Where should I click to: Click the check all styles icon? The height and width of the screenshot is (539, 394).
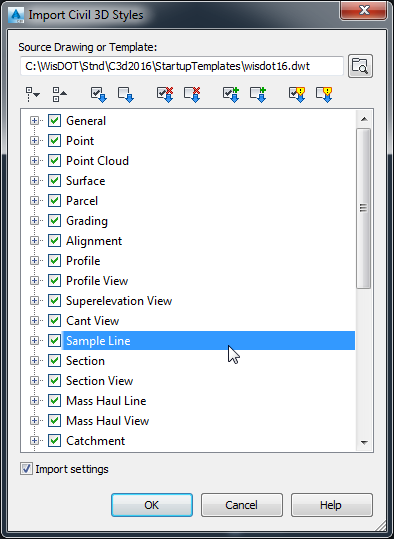99,94
